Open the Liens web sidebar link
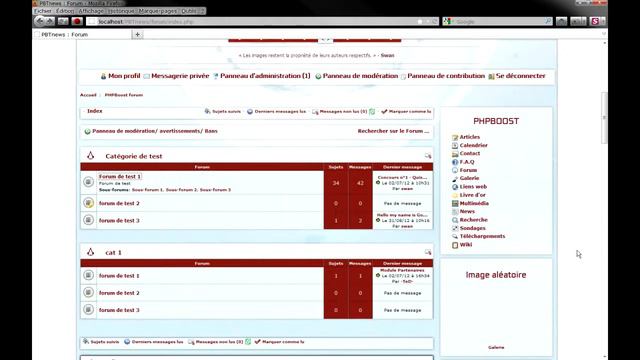Viewport: 640px width, 360px height. pyautogui.click(x=473, y=187)
